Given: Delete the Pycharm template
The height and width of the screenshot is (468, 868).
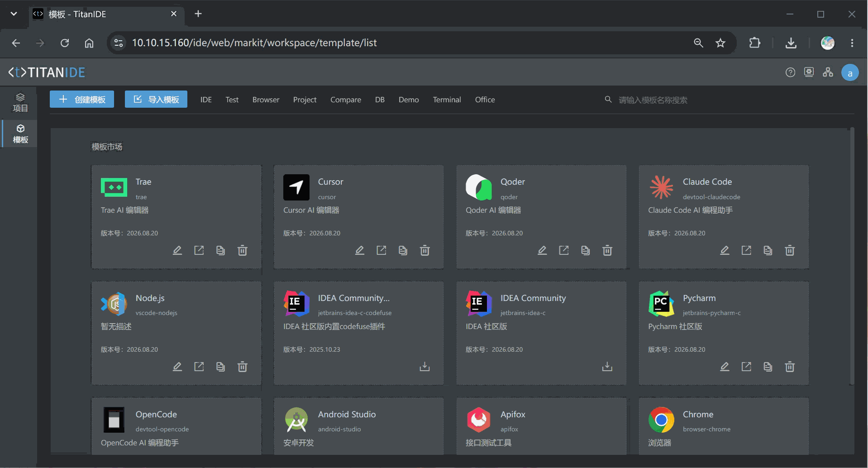Looking at the screenshot, I should point(790,367).
